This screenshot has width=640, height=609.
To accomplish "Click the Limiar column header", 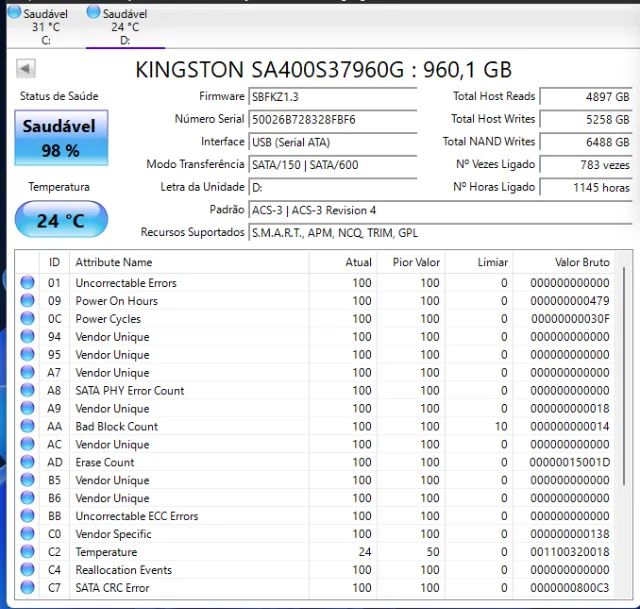I will point(479,262).
